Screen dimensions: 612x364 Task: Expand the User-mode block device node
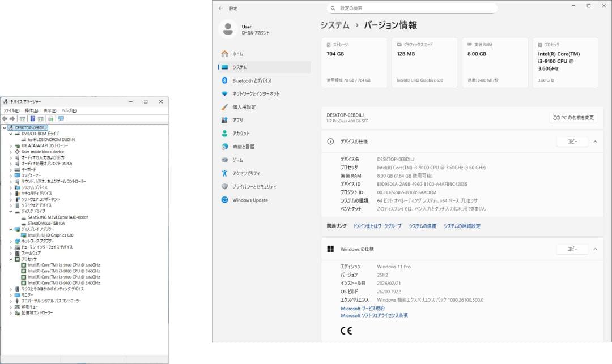pos(11,152)
